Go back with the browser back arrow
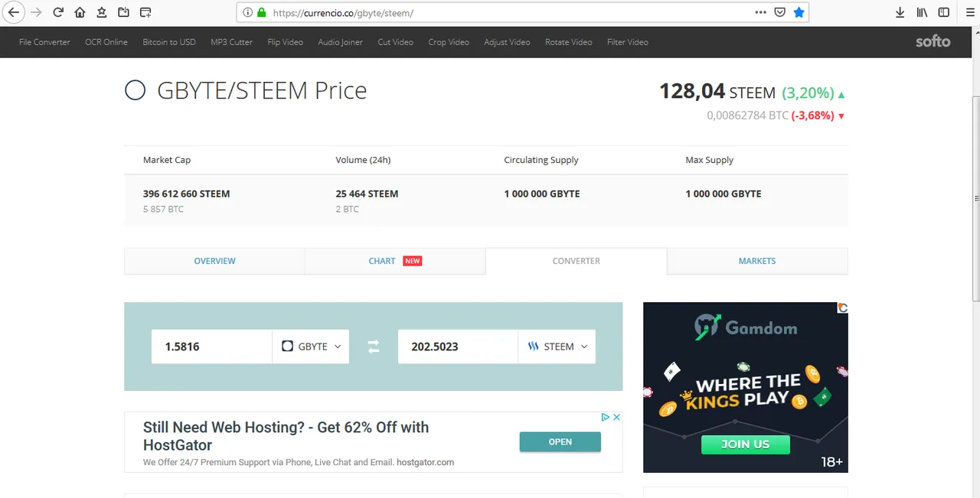The image size is (980, 498). [13, 12]
